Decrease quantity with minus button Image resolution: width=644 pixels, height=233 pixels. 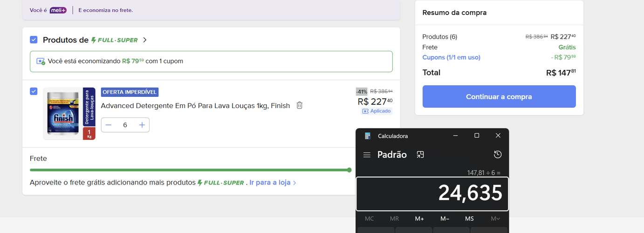click(x=109, y=125)
